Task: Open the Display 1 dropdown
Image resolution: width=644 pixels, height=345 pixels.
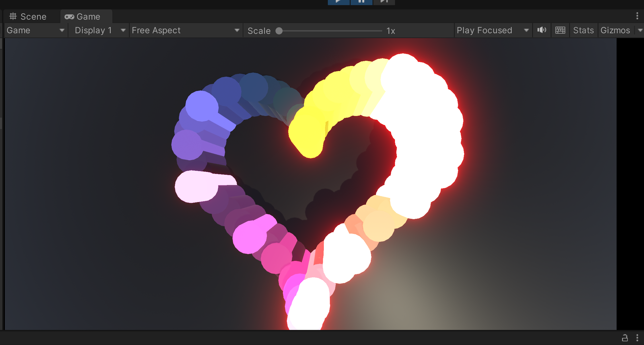Action: 99,30
